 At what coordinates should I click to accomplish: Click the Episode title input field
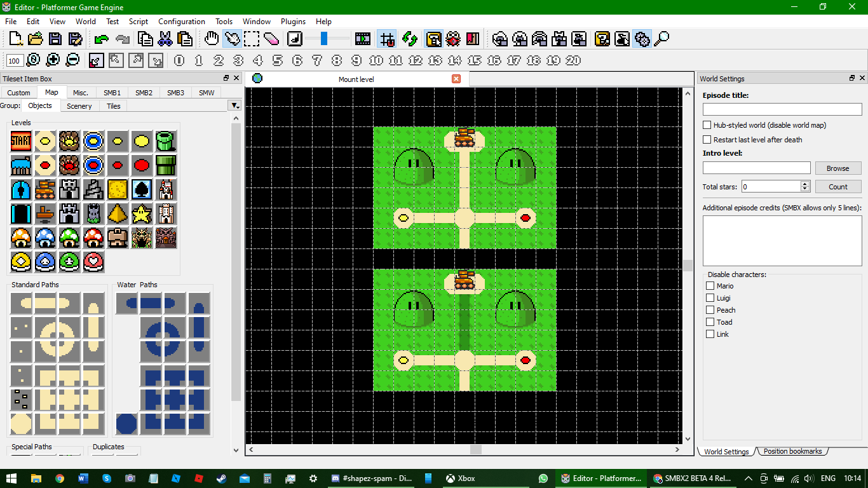[782, 109]
